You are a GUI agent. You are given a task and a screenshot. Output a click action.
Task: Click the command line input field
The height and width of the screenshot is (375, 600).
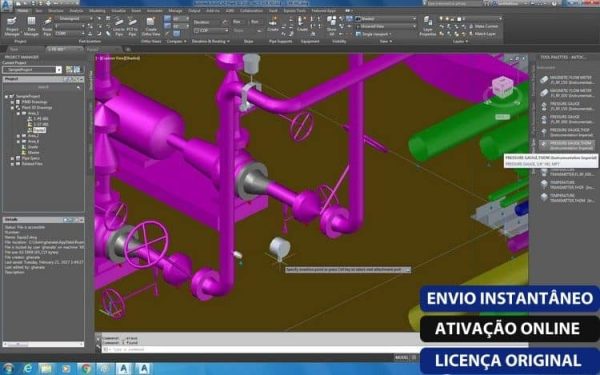click(260, 349)
